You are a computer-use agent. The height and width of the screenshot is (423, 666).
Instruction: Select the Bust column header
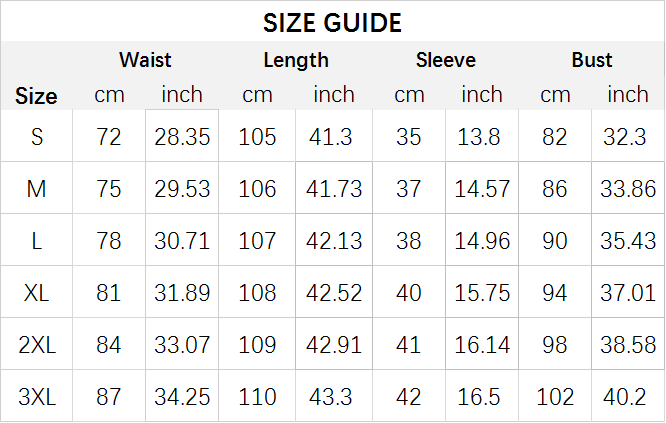(592, 60)
